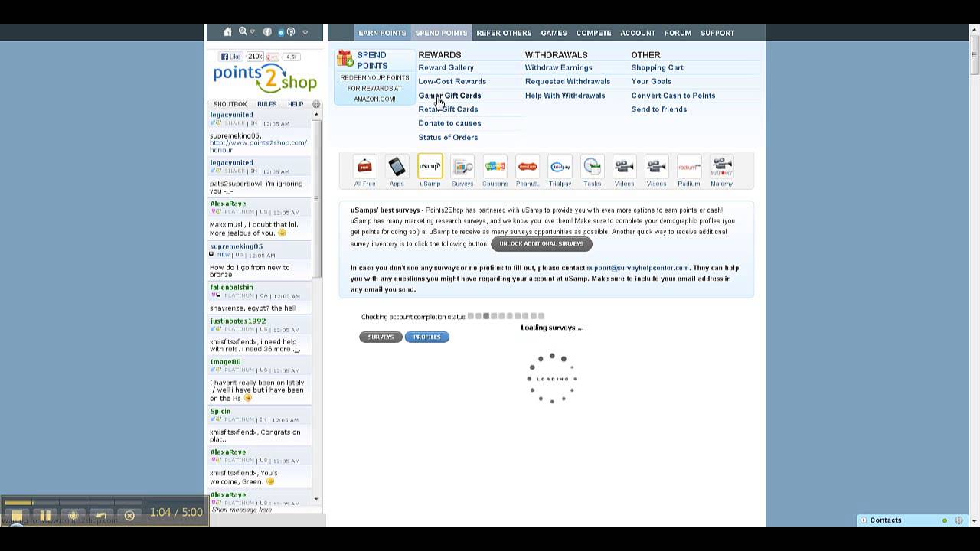This screenshot has height=551, width=980.
Task: Click the Spend Points gift box icon
Action: (345, 58)
